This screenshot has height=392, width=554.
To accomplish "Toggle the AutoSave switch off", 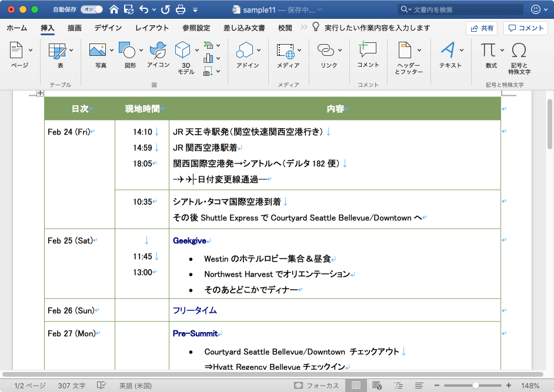I will coord(91,9).
